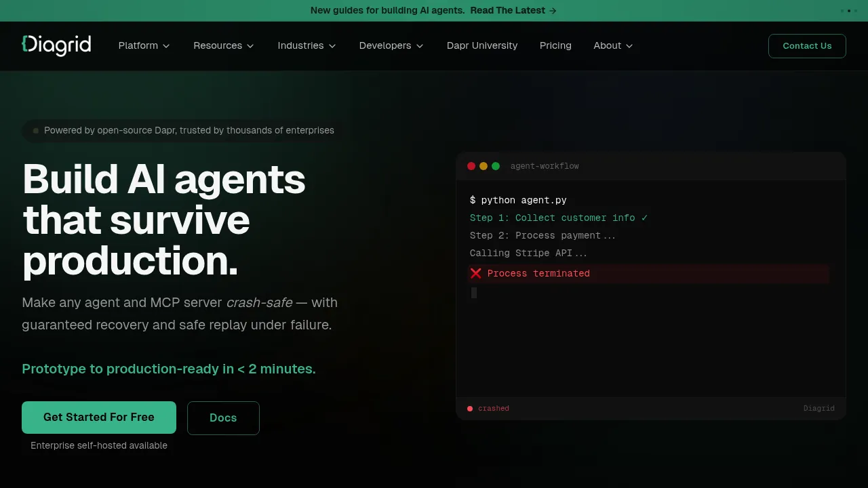Click 'Enterprise self-hosted available' text

[x=99, y=445]
